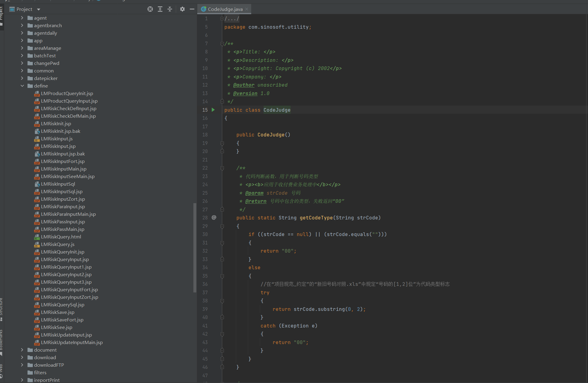Click the LMRiskInputSql unknown-file icon
The image size is (588, 383).
37,184
